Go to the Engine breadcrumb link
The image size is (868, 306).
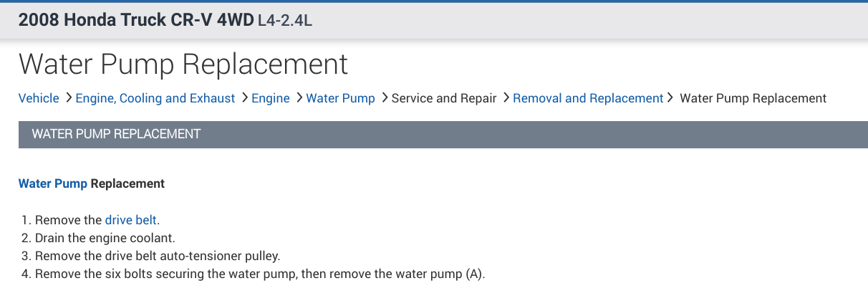pos(271,98)
